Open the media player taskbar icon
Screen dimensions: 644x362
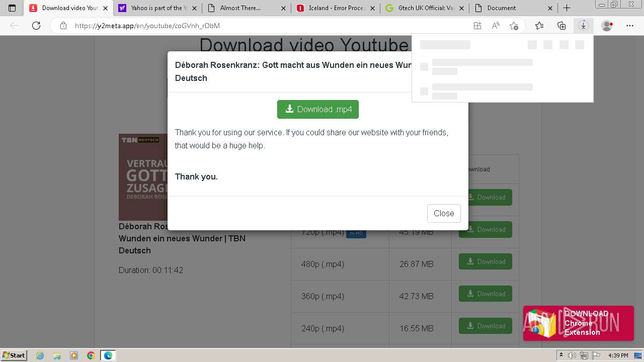click(x=74, y=355)
